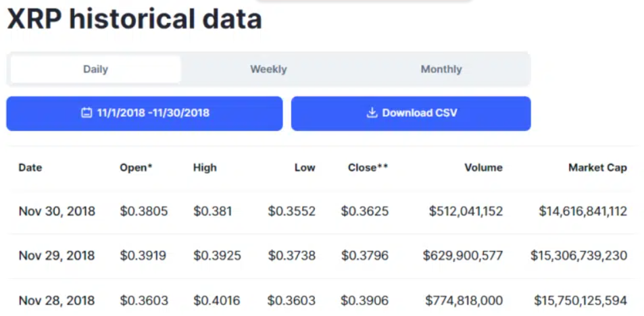Click the Close** column header
Viewport: 644px width, 316px height.
(368, 167)
